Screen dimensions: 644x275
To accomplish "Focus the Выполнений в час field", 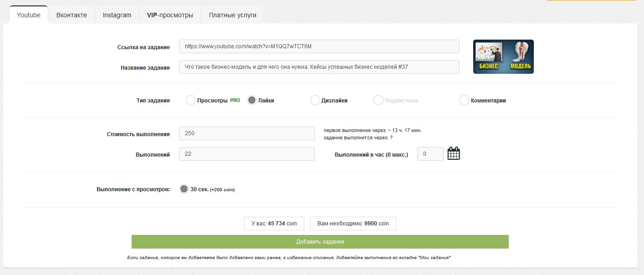I will 430,154.
